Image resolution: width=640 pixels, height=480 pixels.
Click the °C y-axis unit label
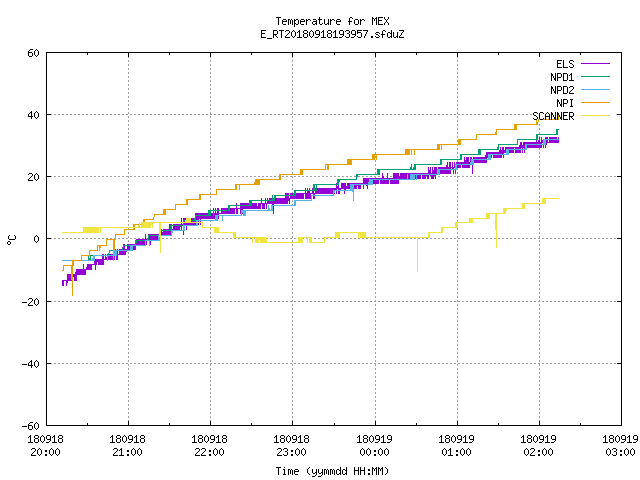click(x=11, y=240)
